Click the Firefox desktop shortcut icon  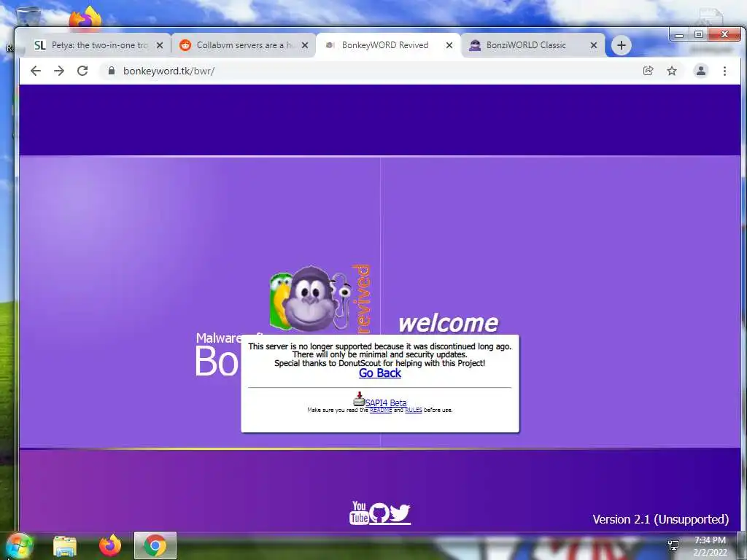85,19
